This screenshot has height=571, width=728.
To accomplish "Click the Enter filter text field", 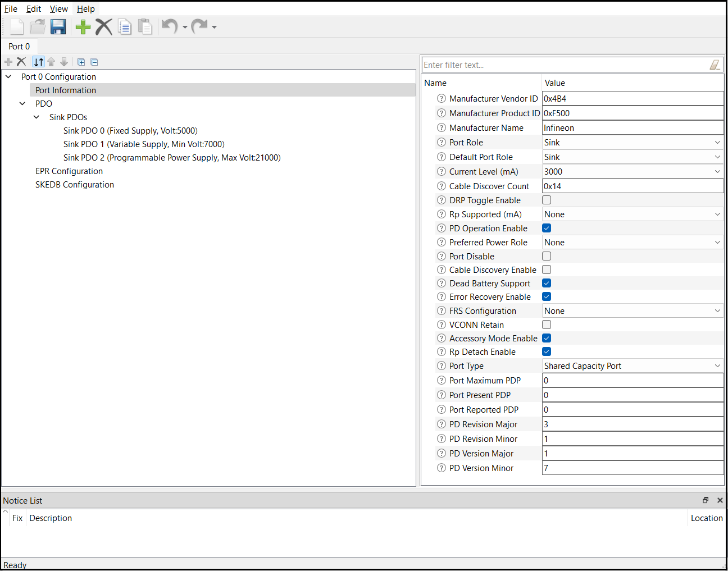I will pos(565,65).
